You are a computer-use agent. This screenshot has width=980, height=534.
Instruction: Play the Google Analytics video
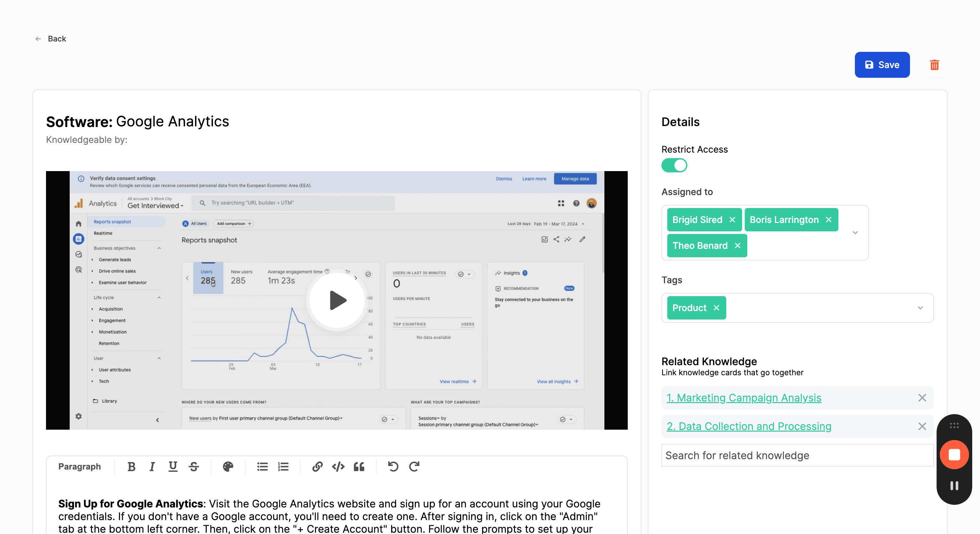(x=337, y=300)
